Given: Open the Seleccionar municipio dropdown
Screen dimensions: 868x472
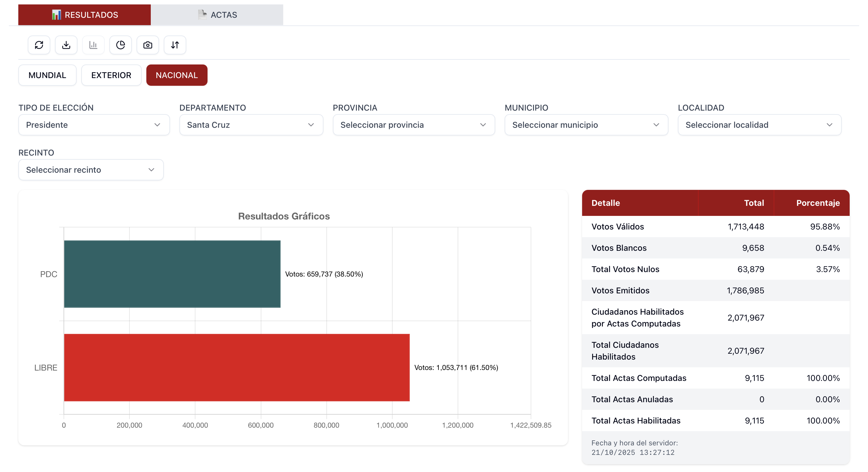Looking at the screenshot, I should (586, 125).
